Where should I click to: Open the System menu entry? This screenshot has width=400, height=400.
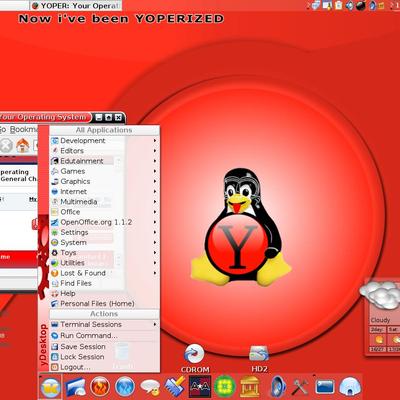point(104,243)
